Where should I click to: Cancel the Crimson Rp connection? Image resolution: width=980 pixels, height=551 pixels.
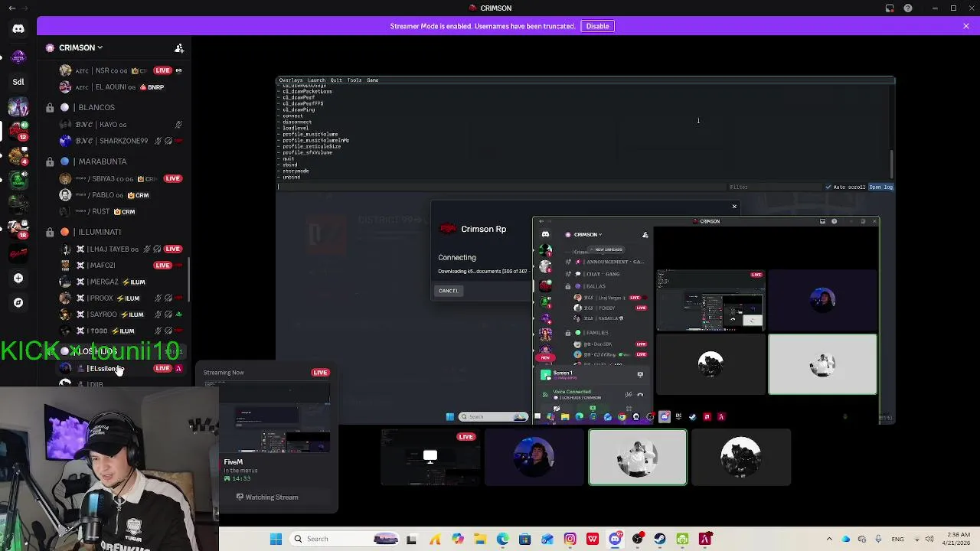[449, 291]
